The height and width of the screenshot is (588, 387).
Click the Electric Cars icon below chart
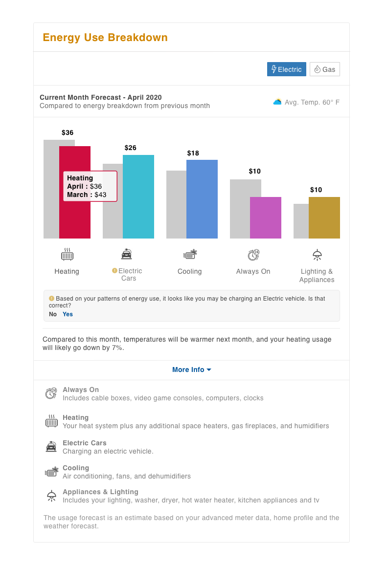127,254
